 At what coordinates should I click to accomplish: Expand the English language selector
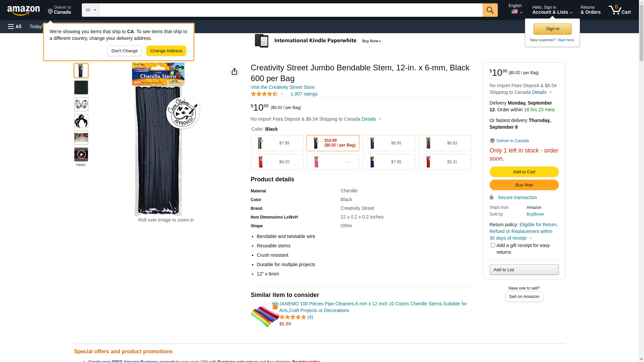(515, 9)
